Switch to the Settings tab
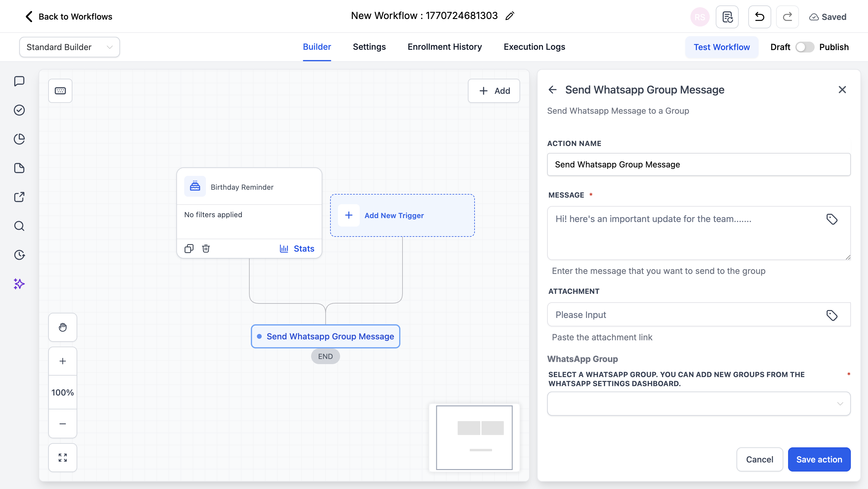868x489 pixels. (x=369, y=47)
